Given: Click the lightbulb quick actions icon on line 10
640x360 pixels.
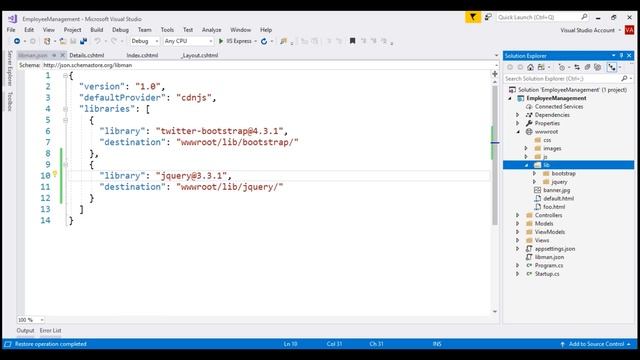Looking at the screenshot, I should pos(55,175).
